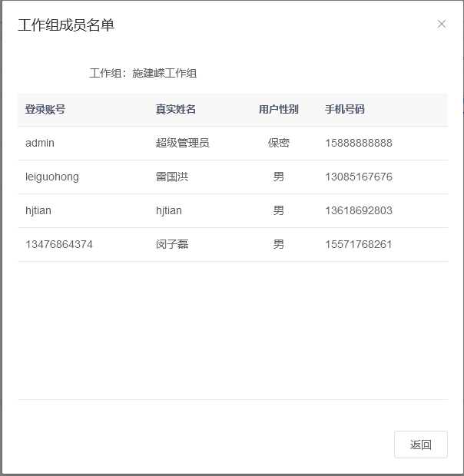This screenshot has height=476, width=464.
Task: Click the 真实姓名 column header
Action: point(176,110)
